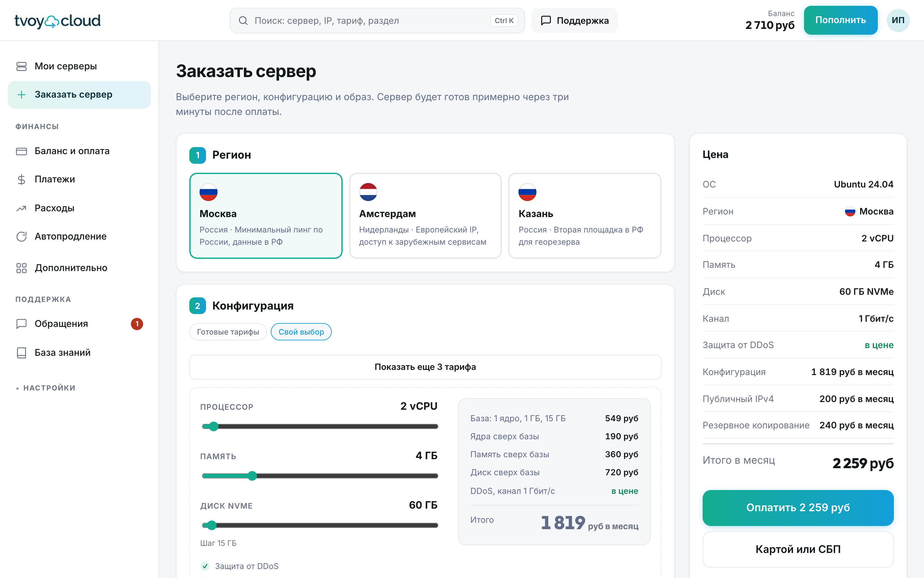Viewport: 924px width, 578px height.
Task: Click the Поддержка chat bubble icon
Action: [x=546, y=20]
